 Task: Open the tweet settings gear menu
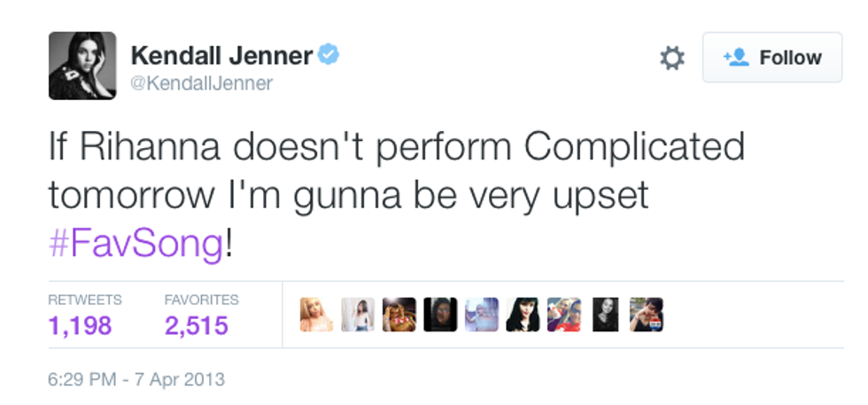673,58
